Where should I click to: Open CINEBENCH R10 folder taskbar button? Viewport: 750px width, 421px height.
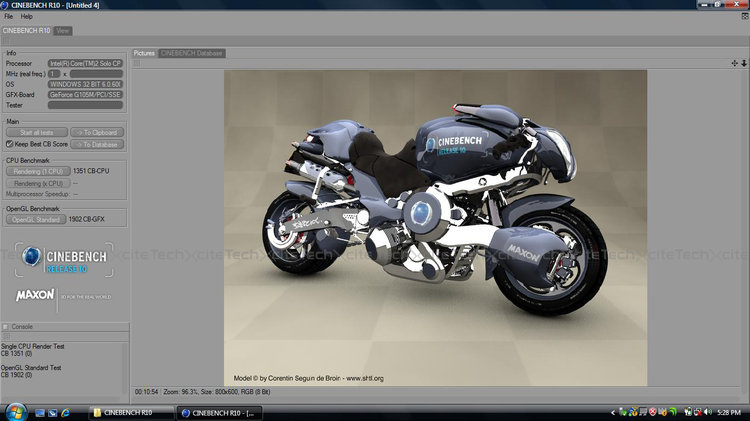tap(131, 412)
